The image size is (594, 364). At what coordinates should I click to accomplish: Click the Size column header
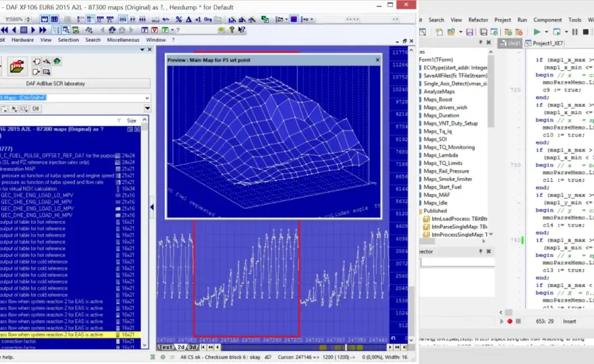[132, 121]
